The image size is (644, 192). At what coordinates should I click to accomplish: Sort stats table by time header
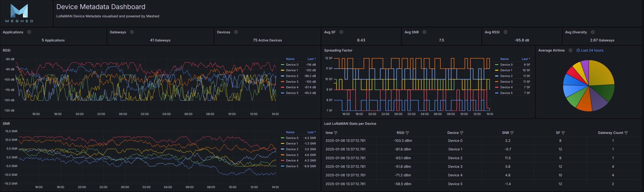click(x=329, y=133)
